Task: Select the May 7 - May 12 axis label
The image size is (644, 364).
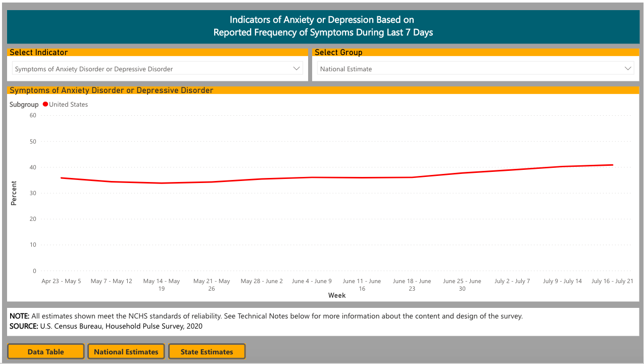Action: pyautogui.click(x=111, y=281)
